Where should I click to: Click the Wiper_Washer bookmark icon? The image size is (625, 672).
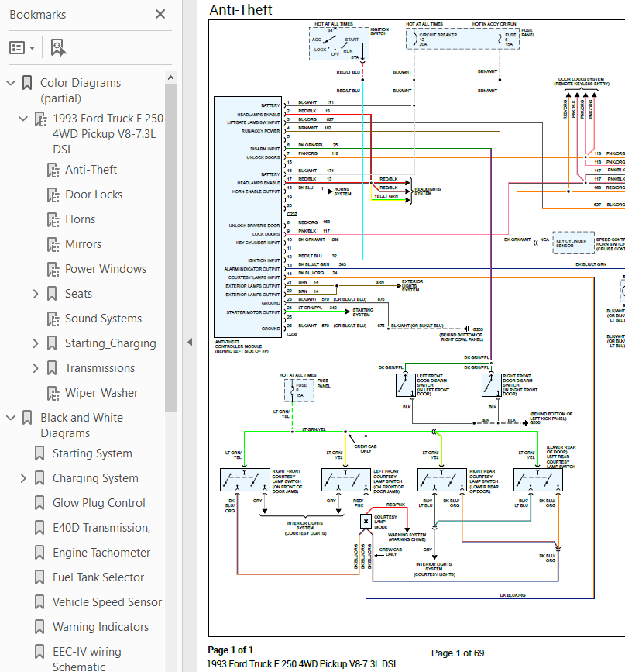[53, 394]
